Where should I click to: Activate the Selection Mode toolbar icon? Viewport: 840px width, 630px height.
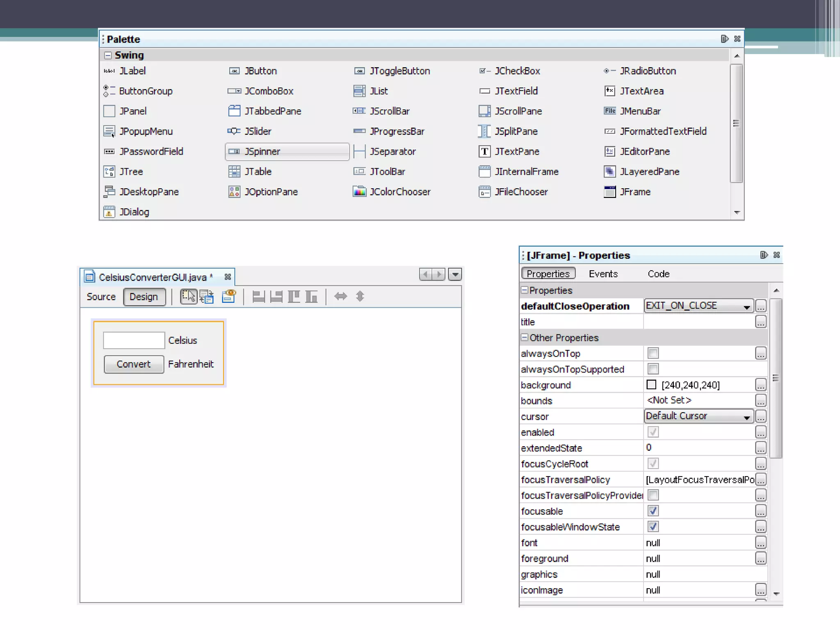coord(188,297)
